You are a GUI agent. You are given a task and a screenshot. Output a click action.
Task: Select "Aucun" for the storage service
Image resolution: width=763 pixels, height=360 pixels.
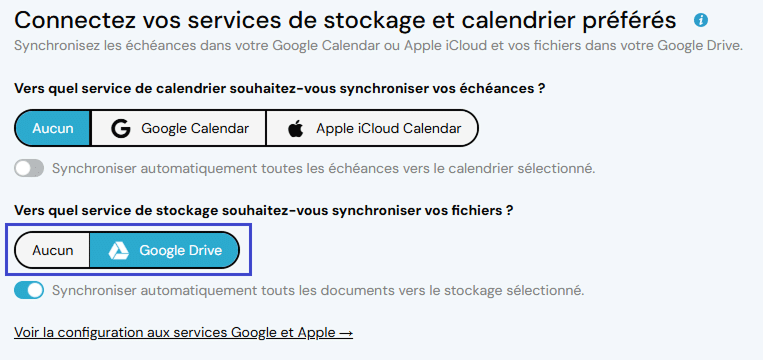pyautogui.click(x=53, y=251)
